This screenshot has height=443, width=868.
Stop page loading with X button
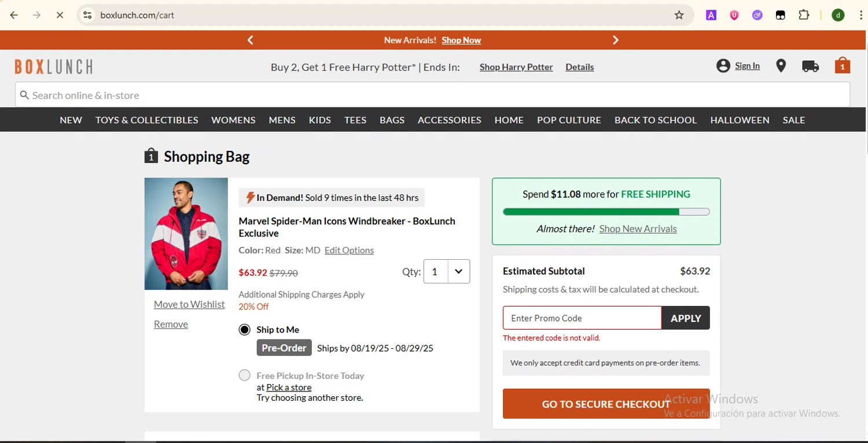[60, 15]
